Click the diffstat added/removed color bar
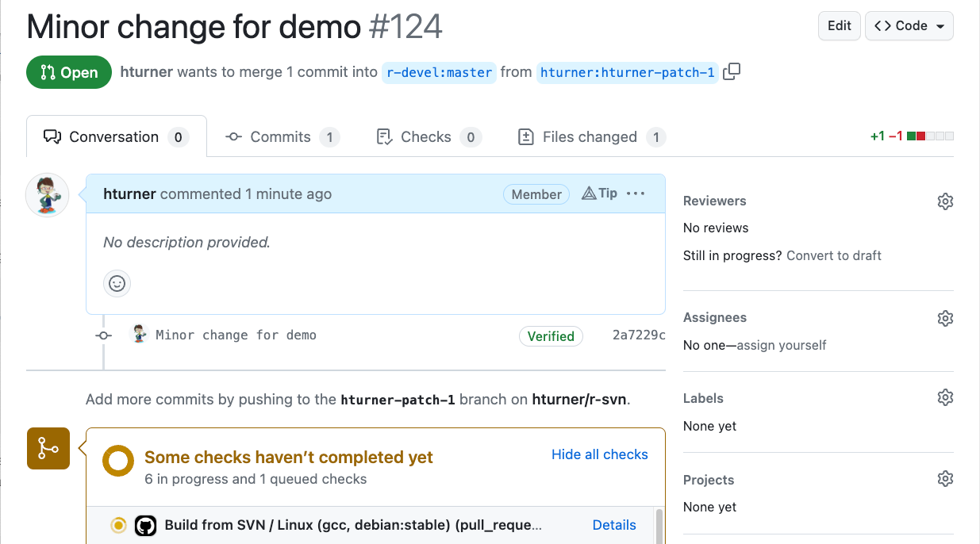The image size is (980, 544). tap(930, 136)
